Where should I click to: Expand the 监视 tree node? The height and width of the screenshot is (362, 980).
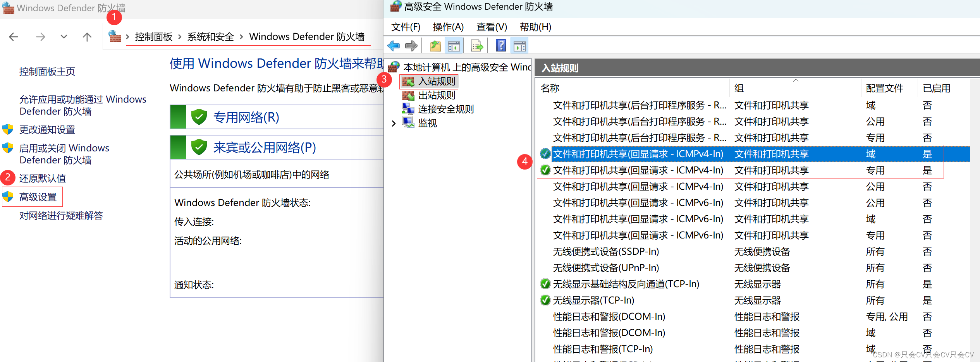click(x=394, y=123)
